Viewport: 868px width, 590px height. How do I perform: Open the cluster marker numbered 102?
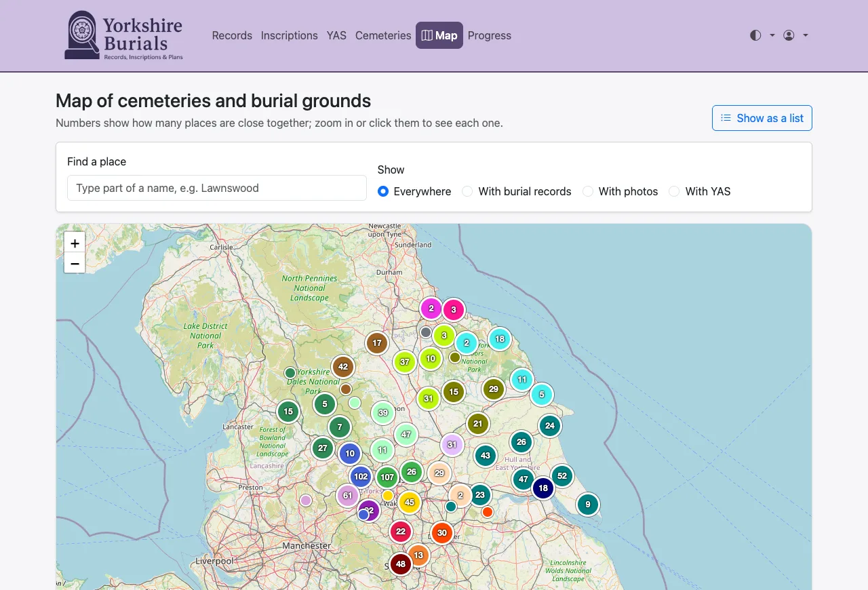[361, 477]
